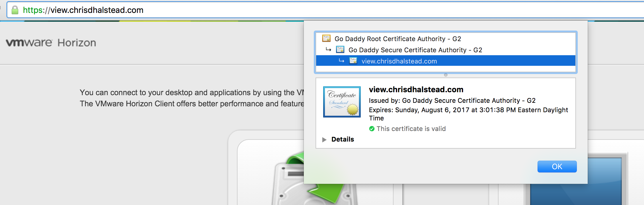
Task: Click the "This certificate is valid" text
Action: [411, 129]
